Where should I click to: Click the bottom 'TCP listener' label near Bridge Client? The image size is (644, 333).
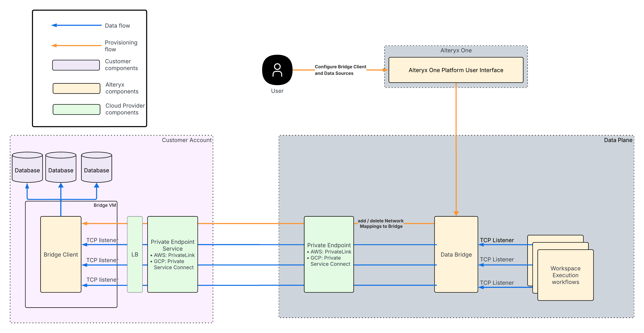(x=102, y=279)
